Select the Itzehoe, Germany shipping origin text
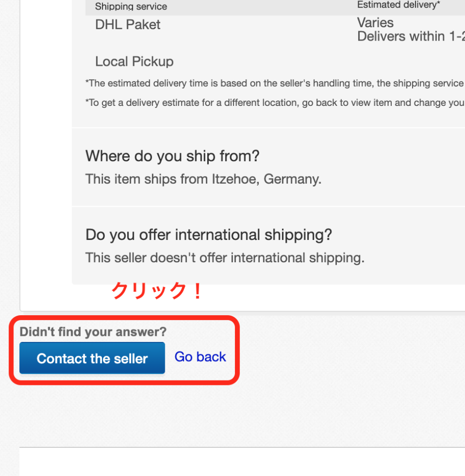The width and height of the screenshot is (465, 476). 203,179
